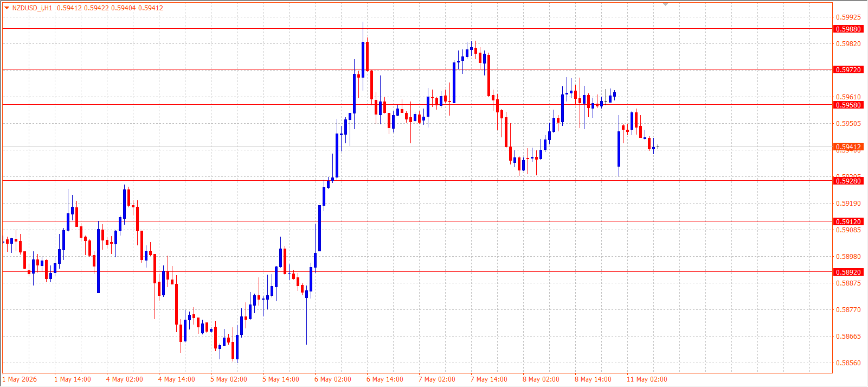Click the 4 May 14:00 time label

[x=177, y=379]
